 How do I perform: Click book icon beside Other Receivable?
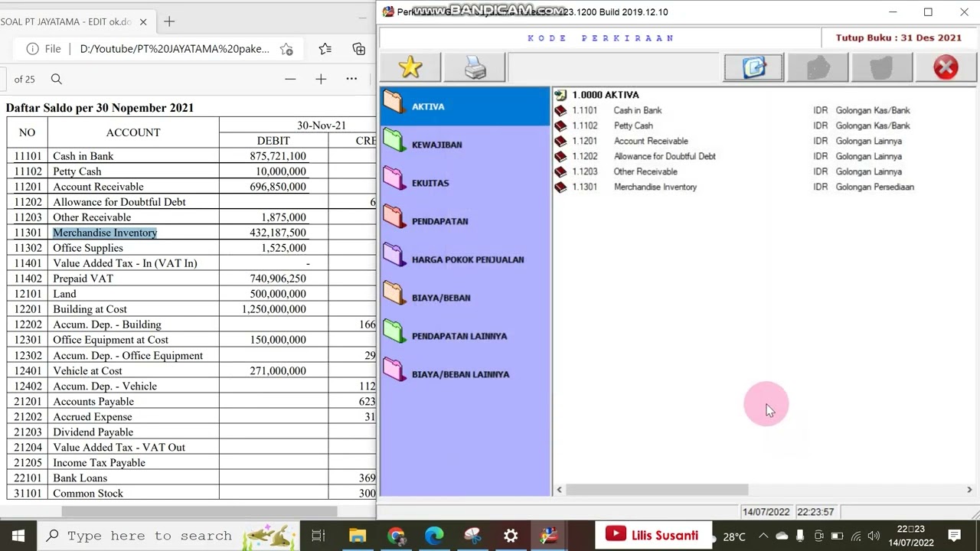[560, 171]
